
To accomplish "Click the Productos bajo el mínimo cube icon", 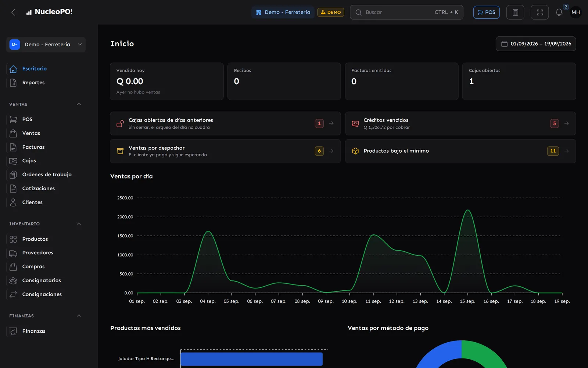I will (355, 151).
